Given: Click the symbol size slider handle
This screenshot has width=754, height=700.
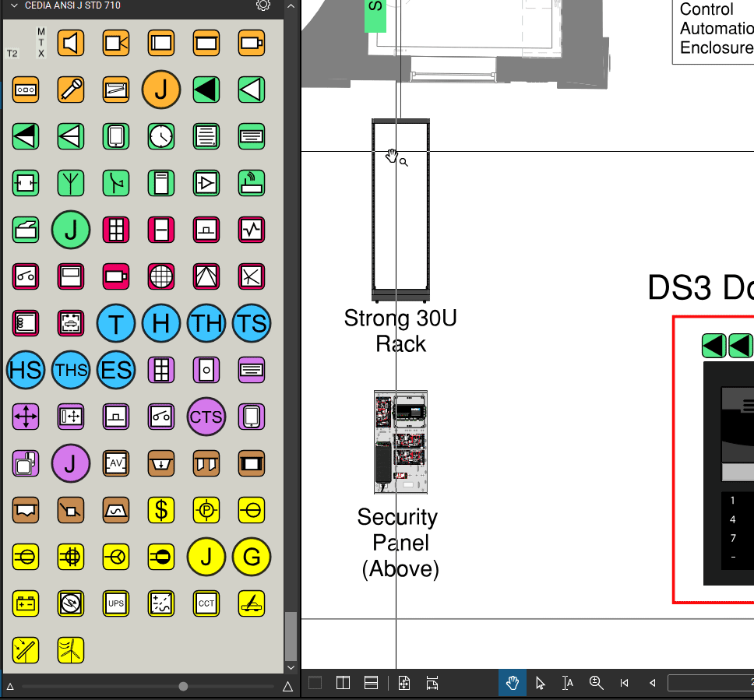Looking at the screenshot, I should pos(183,687).
